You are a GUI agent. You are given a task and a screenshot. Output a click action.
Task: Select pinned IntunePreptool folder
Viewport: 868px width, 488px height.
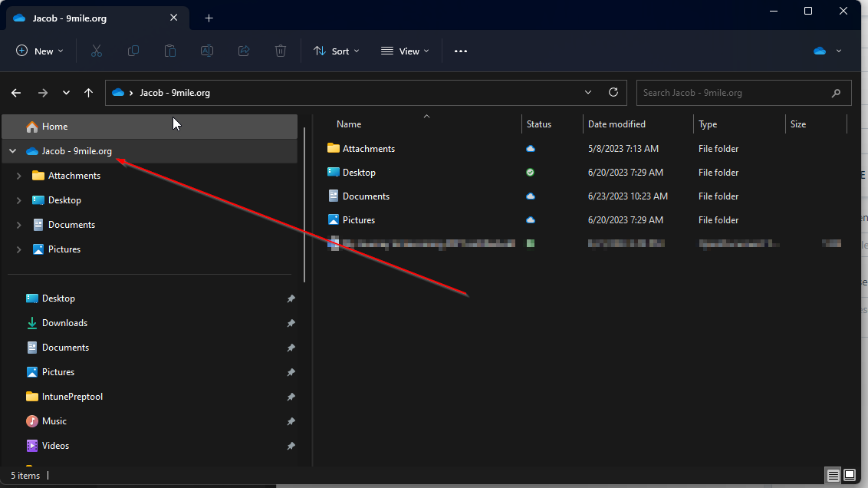coord(72,397)
